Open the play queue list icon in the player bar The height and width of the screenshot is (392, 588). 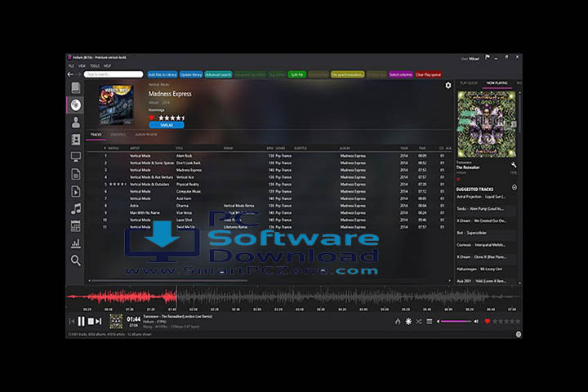pyautogui.click(x=430, y=322)
